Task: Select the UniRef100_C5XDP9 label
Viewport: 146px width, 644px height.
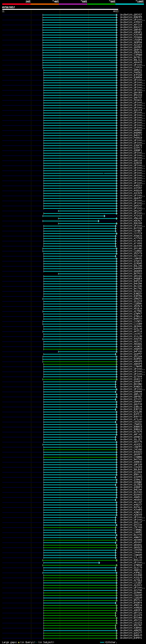Action: tap(131, 40)
